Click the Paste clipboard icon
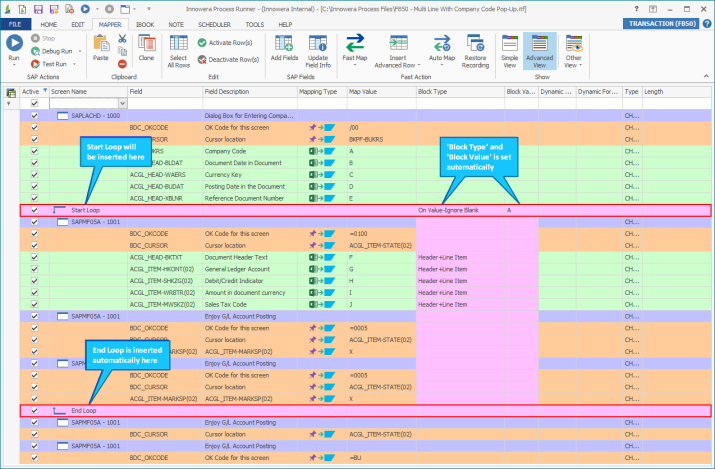The height and width of the screenshot is (469, 715). tap(101, 46)
